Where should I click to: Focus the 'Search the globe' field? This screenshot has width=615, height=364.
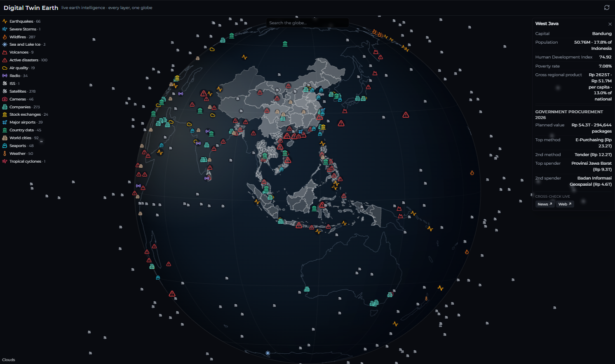307,23
